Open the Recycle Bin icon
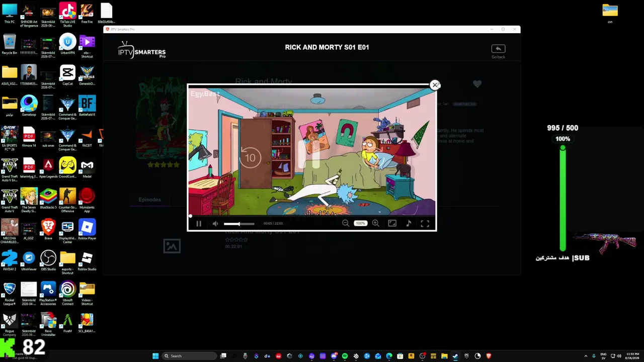 10,44
